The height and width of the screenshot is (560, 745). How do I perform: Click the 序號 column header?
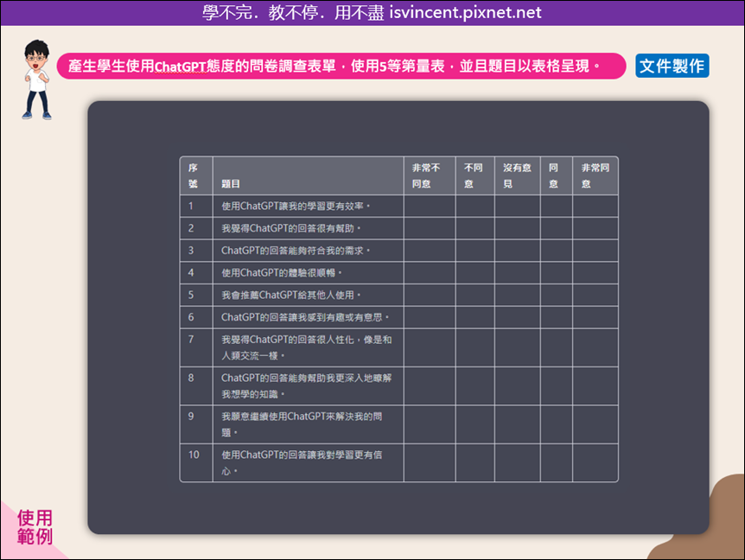[x=196, y=175]
